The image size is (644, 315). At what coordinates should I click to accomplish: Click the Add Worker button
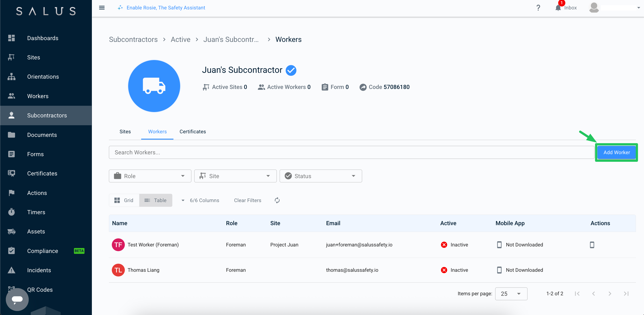tap(616, 152)
